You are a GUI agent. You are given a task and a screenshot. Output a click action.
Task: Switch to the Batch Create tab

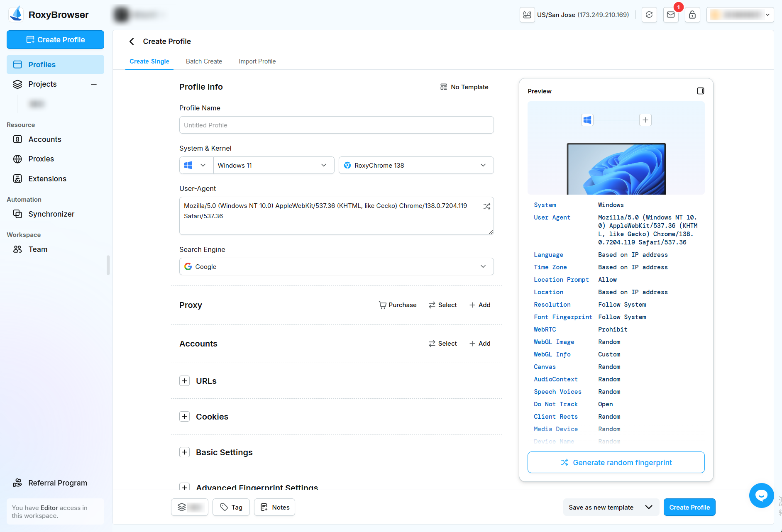point(204,61)
